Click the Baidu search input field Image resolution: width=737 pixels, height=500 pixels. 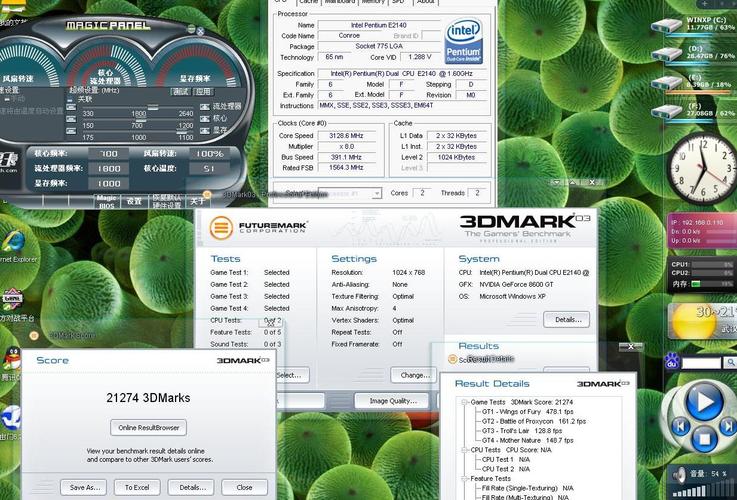[x=701, y=363]
